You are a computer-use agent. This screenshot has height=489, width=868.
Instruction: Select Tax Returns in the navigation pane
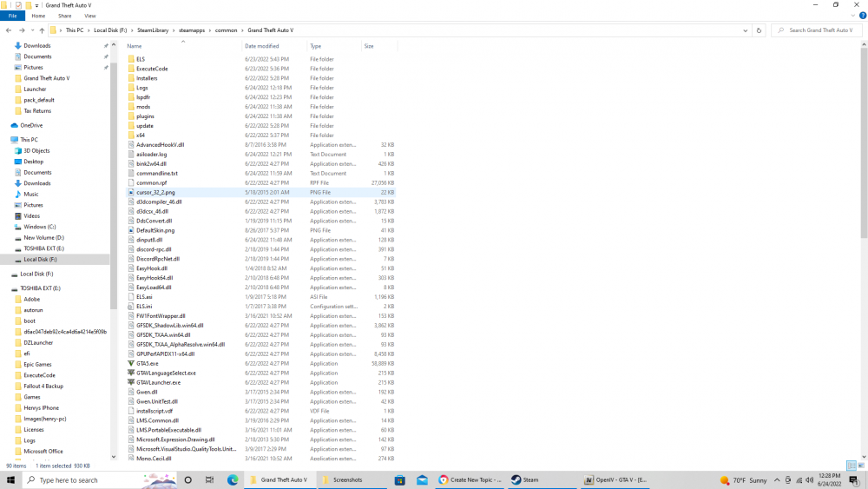pyautogui.click(x=37, y=111)
